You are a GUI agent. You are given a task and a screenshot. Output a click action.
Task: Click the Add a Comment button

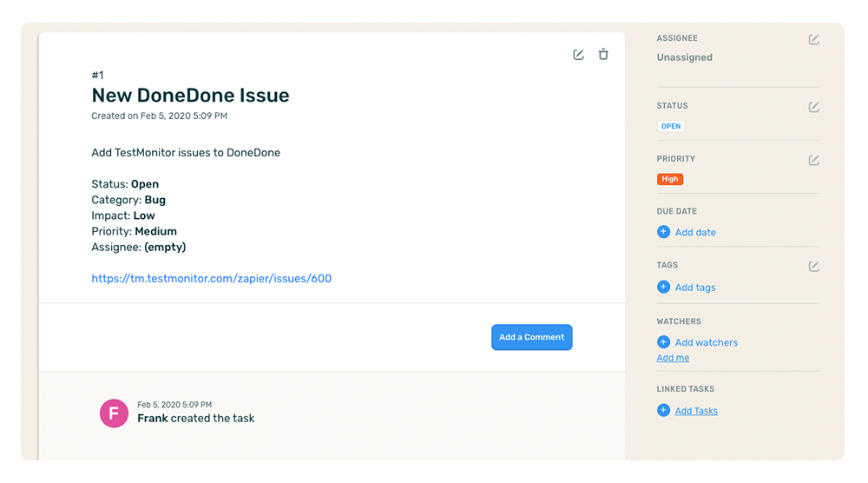pyautogui.click(x=532, y=337)
